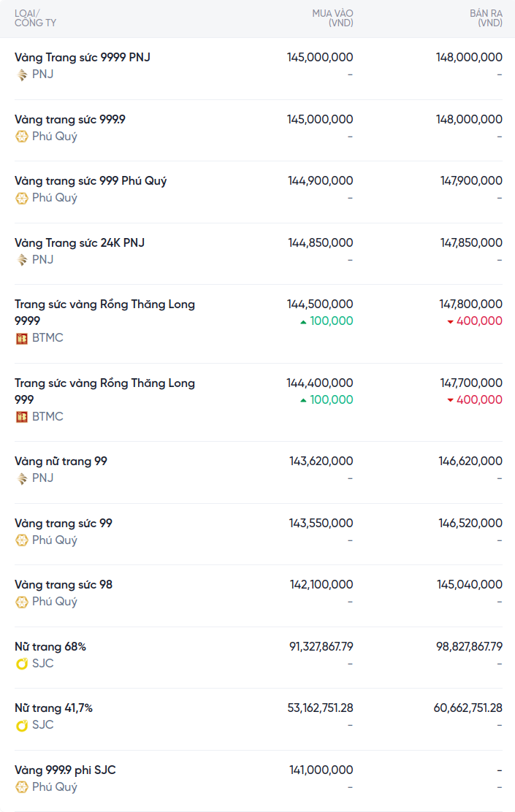Screen dimensions: 515x812
Task: Click the Phú Quý logo under Vàng trang sức 98
Action: point(22,602)
